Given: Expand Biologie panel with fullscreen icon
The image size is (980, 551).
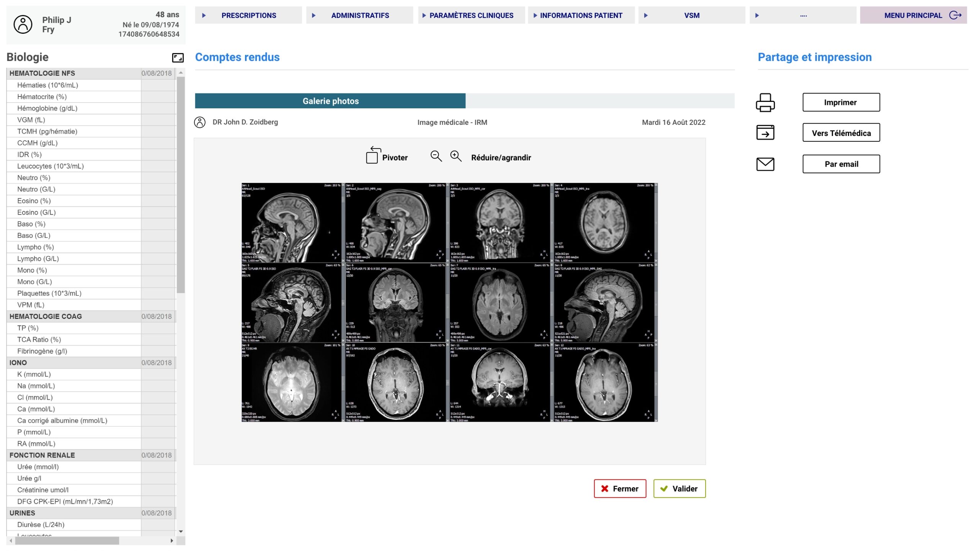Looking at the screenshot, I should [178, 58].
